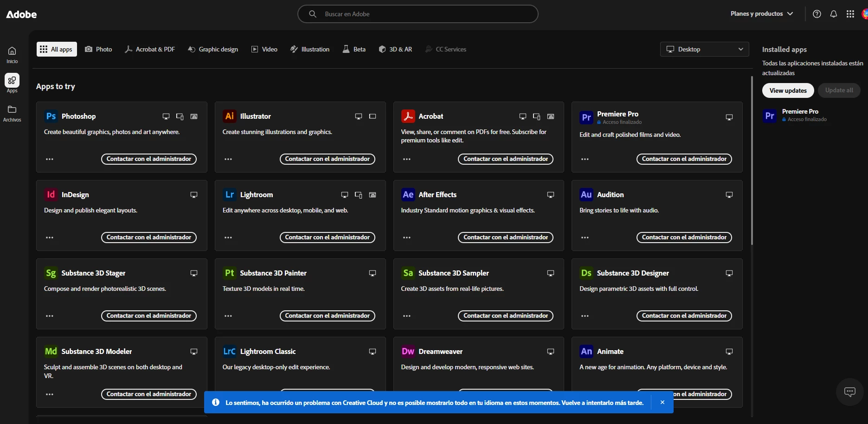Click the Photoshop Ps app icon
This screenshot has width=868, height=424.
point(51,116)
